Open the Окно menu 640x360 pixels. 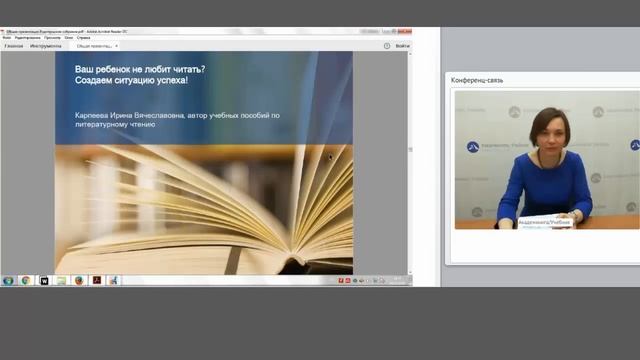69,38
